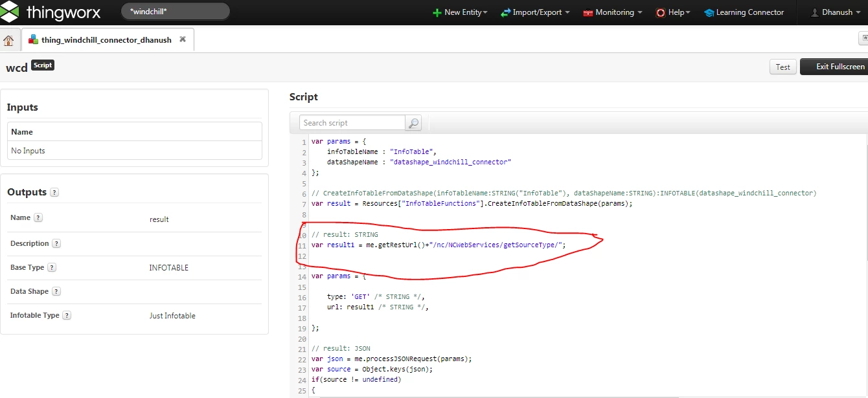Click the 'var result1 = me.getRestUrl()' line
Image resolution: width=868 pixels, height=398 pixels.
pos(439,245)
